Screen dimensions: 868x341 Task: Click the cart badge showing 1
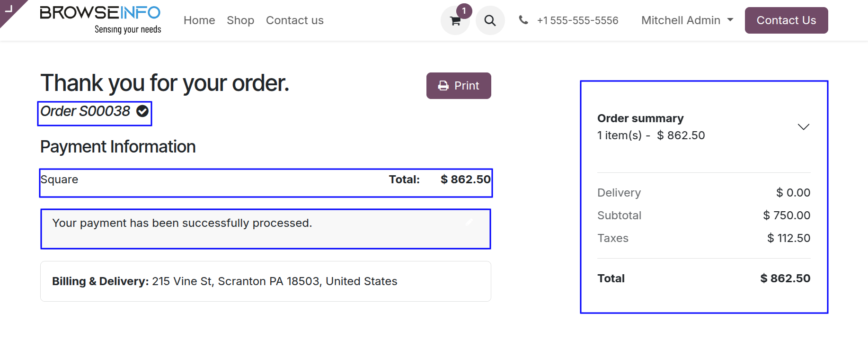click(x=464, y=11)
